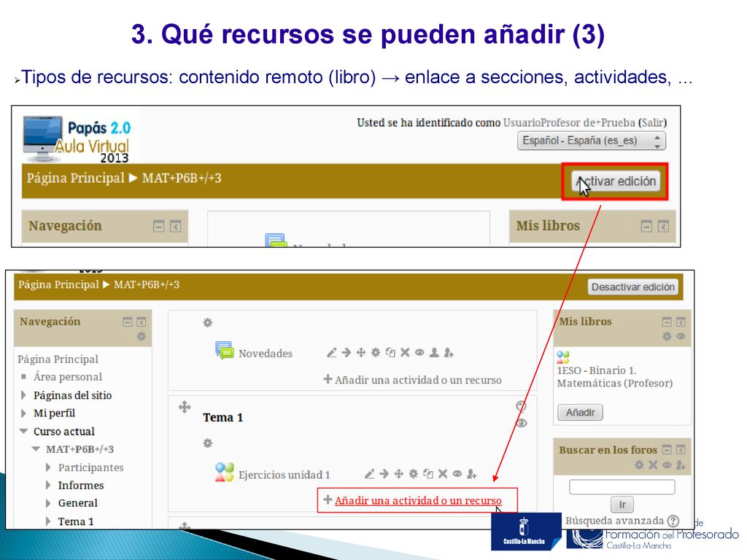The image size is (747, 560).
Task: Duplicate Ejercicios unidad 1 via copy icon
Action: (428, 474)
